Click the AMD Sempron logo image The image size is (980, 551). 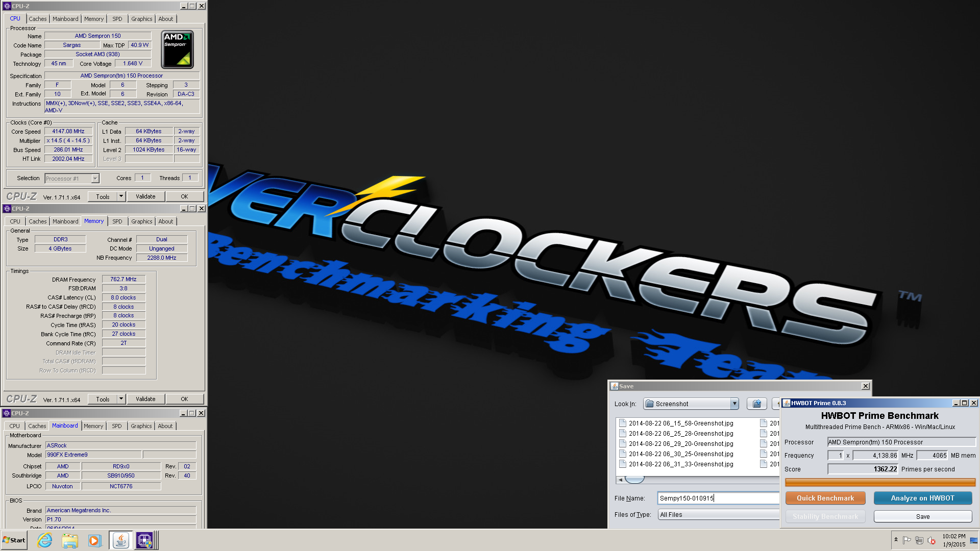[177, 49]
